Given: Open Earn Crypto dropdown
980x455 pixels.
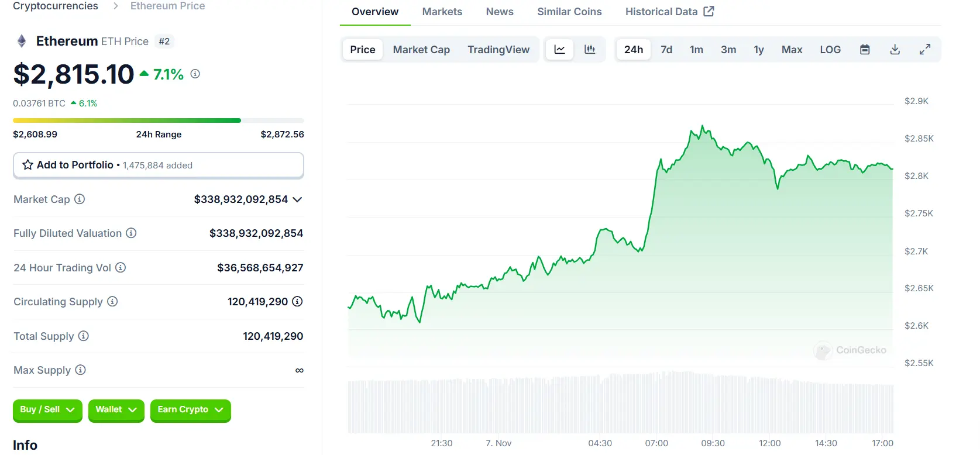Looking at the screenshot, I should point(191,409).
